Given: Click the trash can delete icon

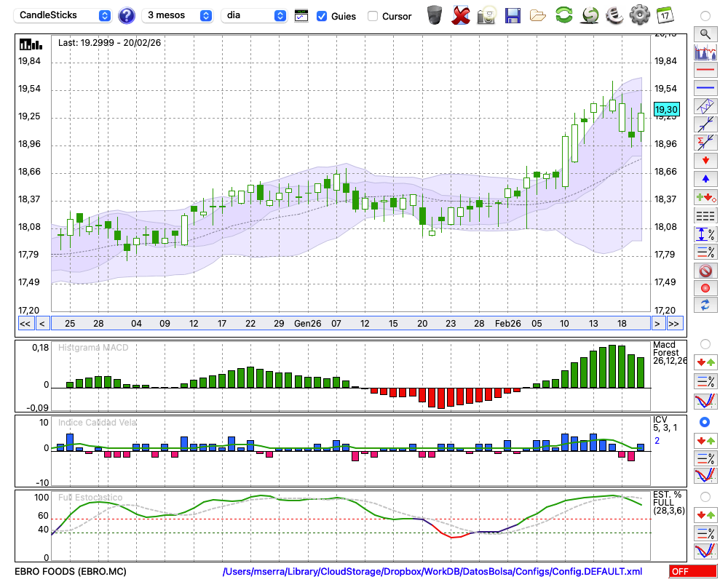Looking at the screenshot, I should click(435, 15).
